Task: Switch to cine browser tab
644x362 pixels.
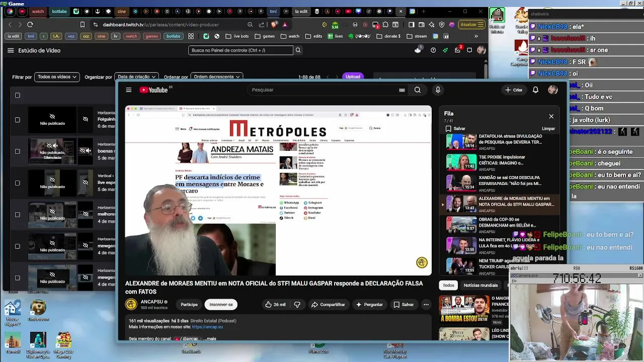Action: coord(121,11)
